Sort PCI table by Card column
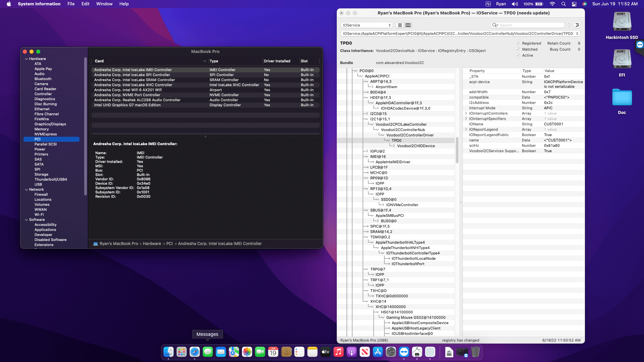This screenshot has width=644, height=362. (x=150, y=61)
